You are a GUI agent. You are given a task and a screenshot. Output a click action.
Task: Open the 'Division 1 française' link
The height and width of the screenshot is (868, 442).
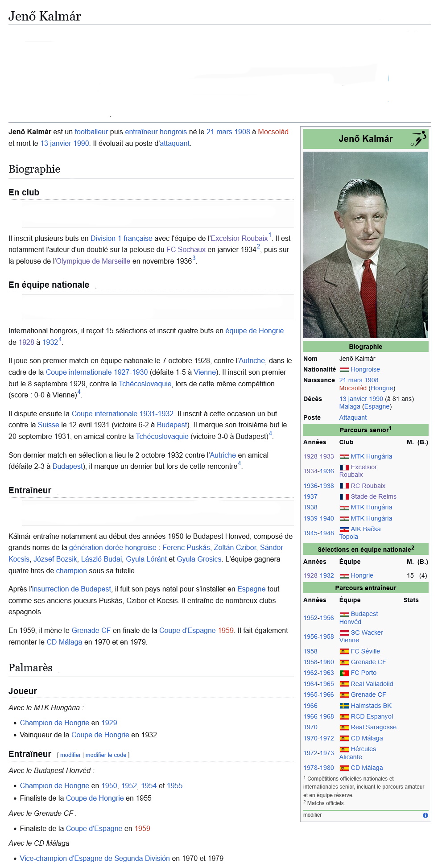121,238
